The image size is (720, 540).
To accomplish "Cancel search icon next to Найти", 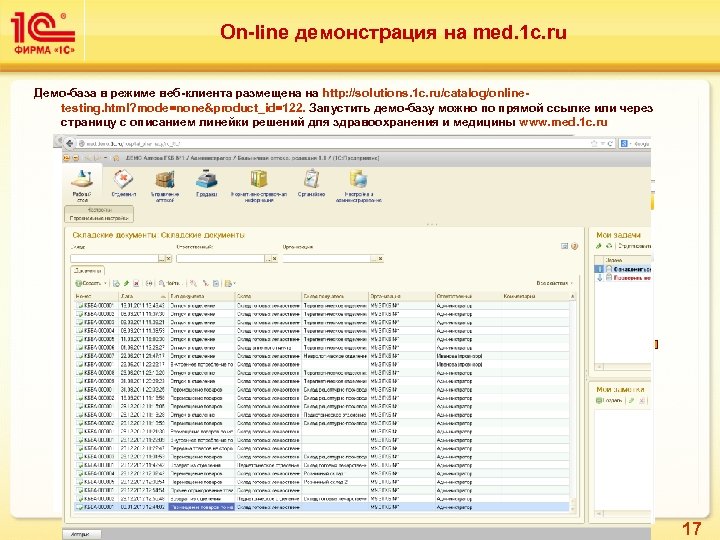I will pos(193,283).
